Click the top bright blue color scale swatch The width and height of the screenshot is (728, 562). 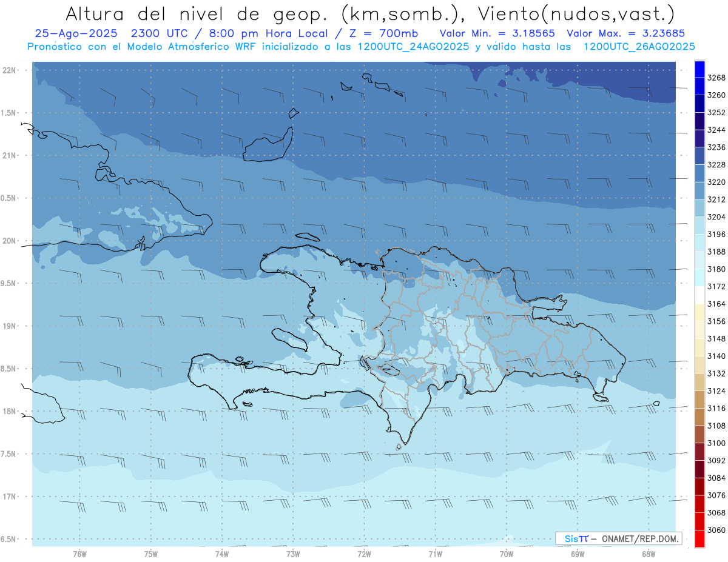tap(699, 69)
